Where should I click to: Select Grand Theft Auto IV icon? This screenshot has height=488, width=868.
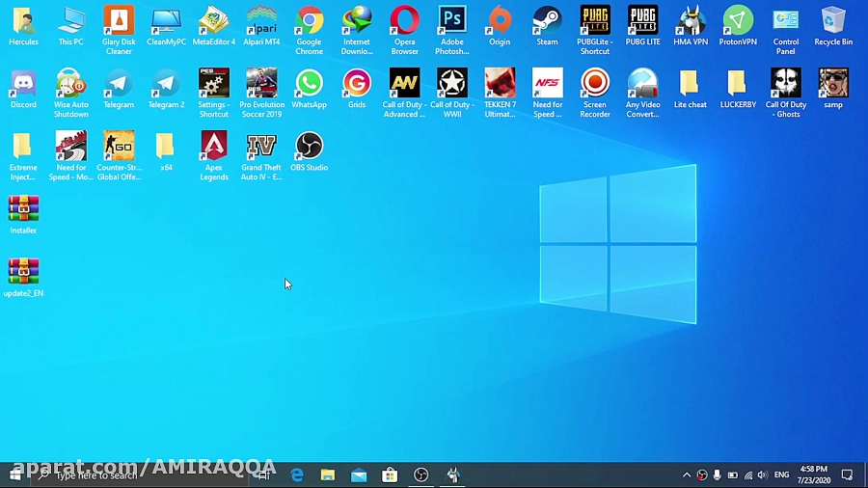(x=261, y=156)
